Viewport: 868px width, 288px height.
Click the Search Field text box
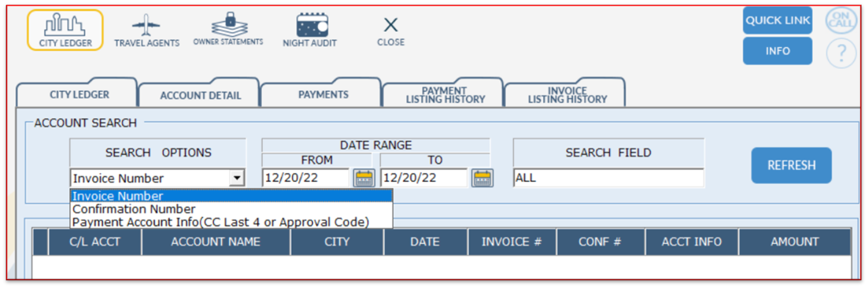pos(607,178)
